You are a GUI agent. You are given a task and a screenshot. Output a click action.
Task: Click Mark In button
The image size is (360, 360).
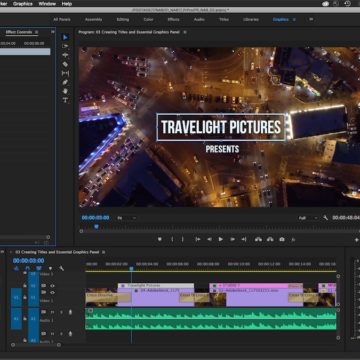(x=172, y=239)
